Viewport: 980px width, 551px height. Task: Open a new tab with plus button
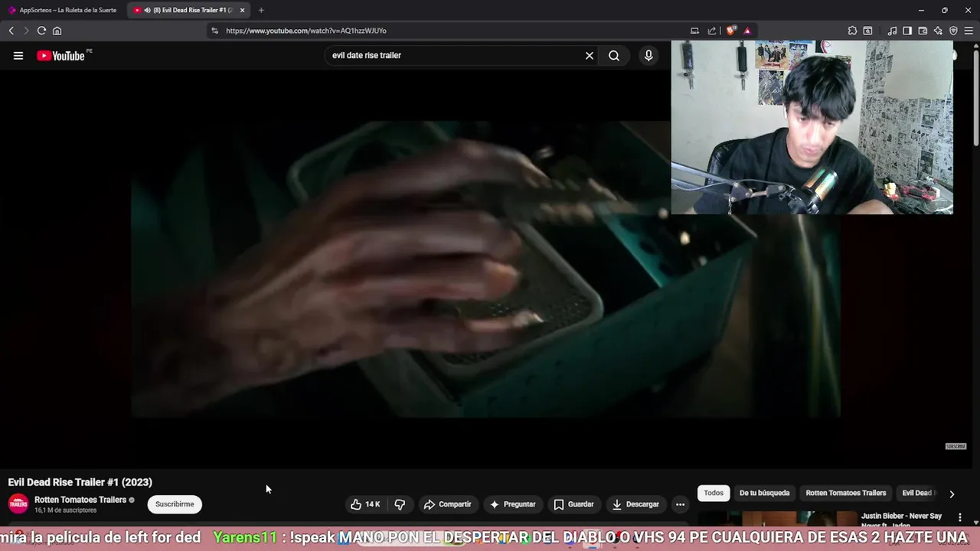(261, 10)
